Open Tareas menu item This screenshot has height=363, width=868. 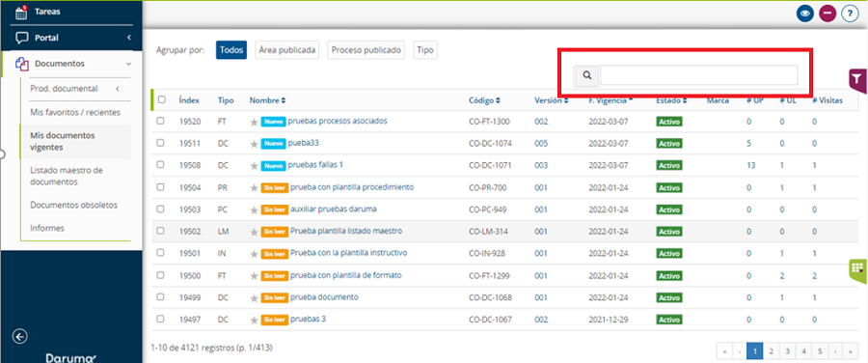click(x=47, y=11)
